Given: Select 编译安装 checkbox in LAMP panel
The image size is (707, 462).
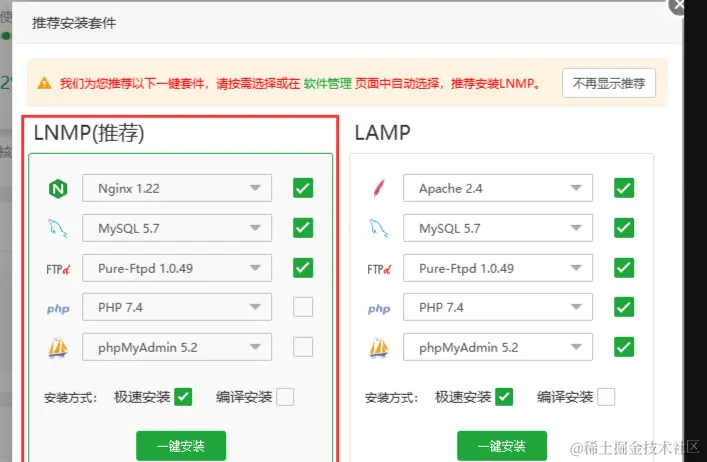Looking at the screenshot, I should [x=606, y=397].
